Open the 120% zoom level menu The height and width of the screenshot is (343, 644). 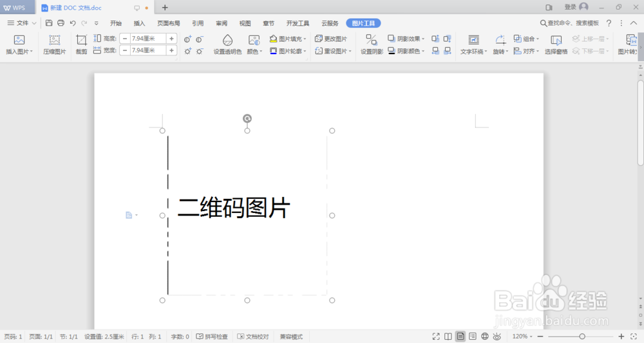pyautogui.click(x=522, y=337)
